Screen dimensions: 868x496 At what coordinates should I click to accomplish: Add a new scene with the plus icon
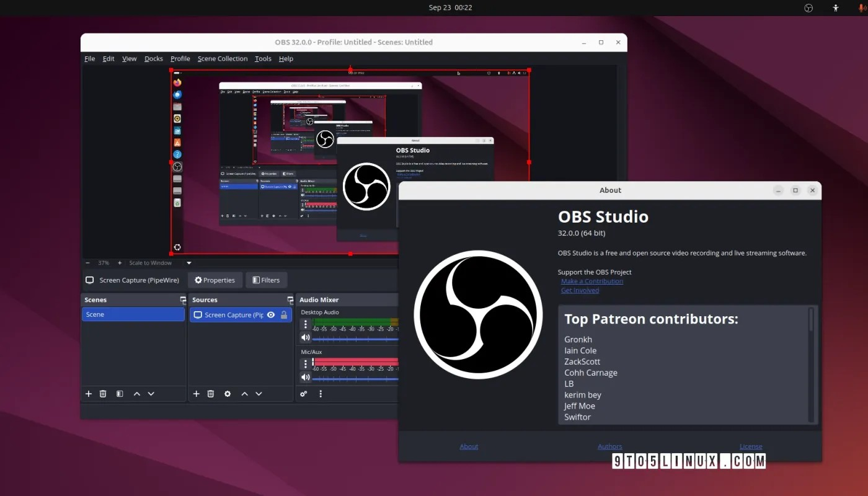tap(88, 394)
